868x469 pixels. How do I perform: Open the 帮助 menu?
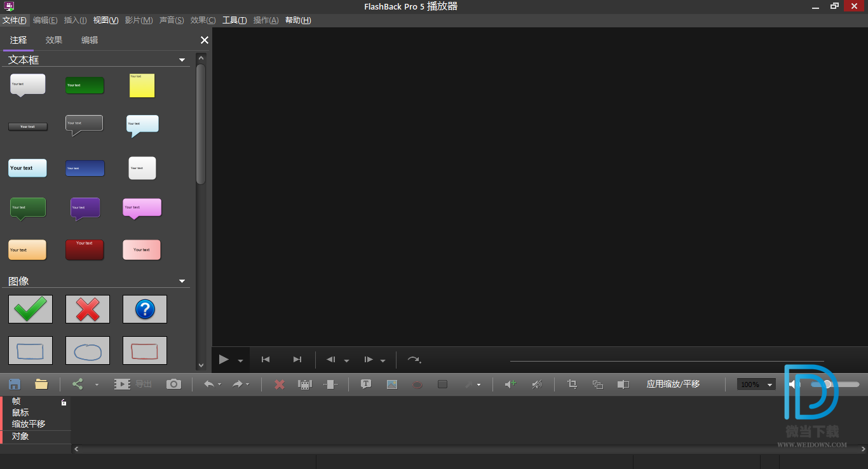click(x=298, y=20)
